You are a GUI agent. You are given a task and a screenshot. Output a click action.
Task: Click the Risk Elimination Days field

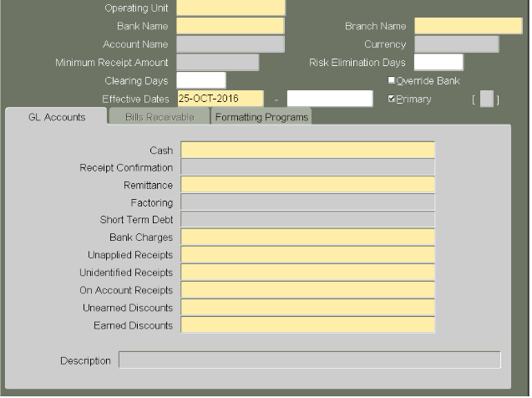438,63
